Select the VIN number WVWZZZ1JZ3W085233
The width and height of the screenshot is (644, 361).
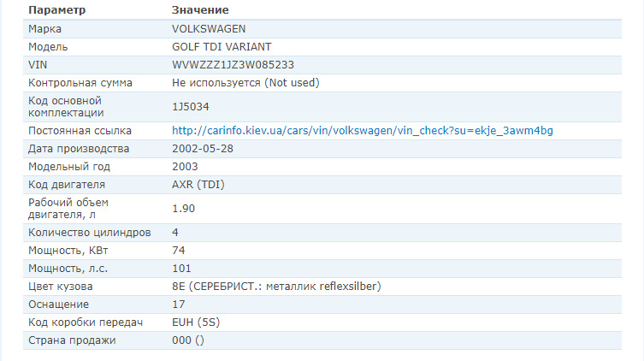tap(233, 64)
